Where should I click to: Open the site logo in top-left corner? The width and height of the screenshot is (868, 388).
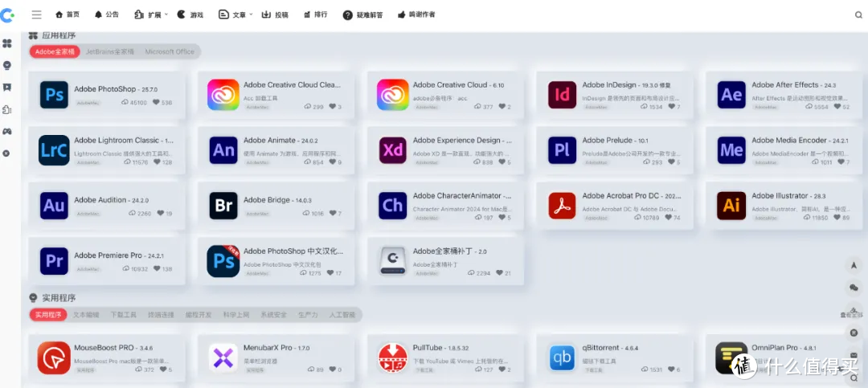coord(7,15)
